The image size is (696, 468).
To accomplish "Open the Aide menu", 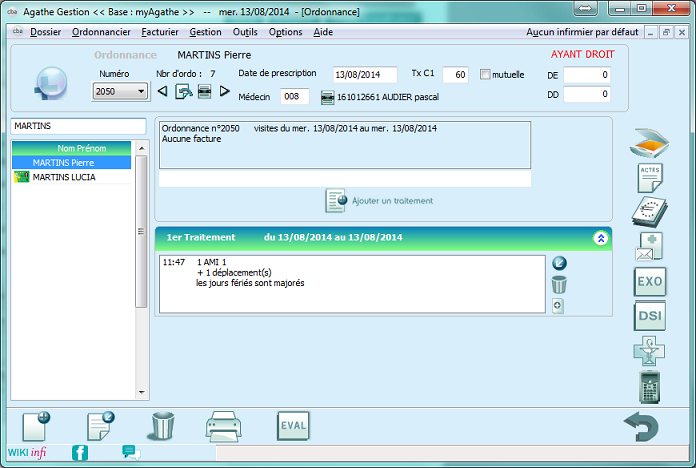I will click(323, 32).
